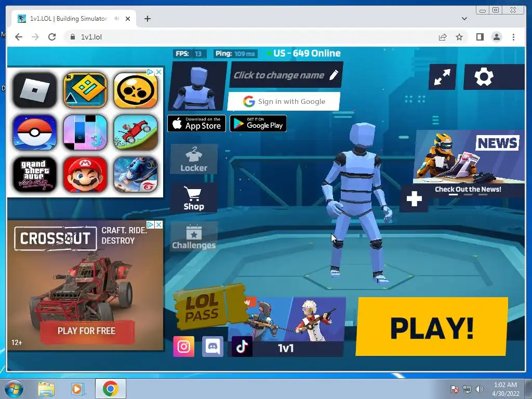Select the 1v1 game mode banner
This screenshot has height=399, width=532.
287,327
